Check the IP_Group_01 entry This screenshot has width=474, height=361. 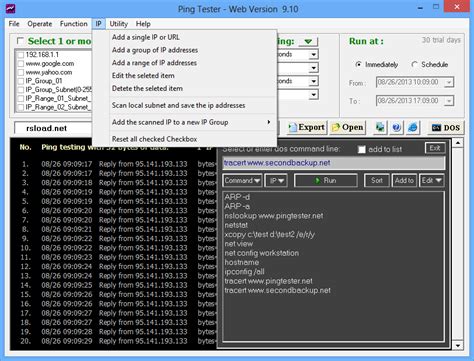[x=21, y=81]
